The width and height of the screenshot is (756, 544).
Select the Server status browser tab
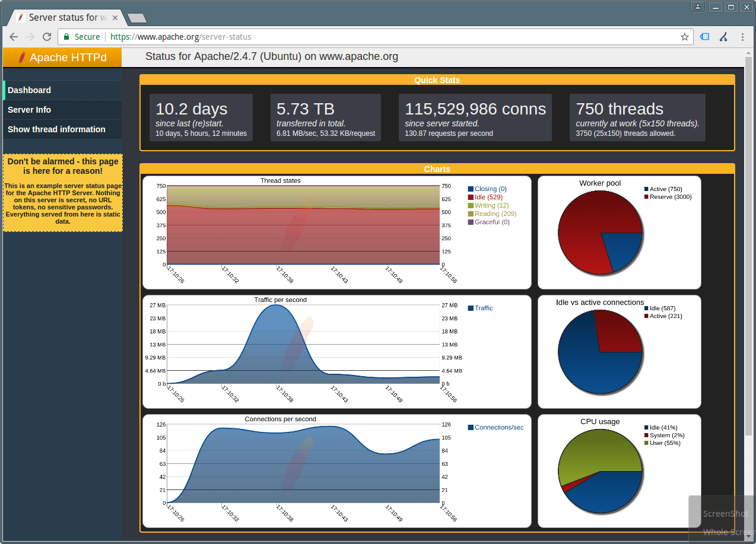tap(66, 18)
